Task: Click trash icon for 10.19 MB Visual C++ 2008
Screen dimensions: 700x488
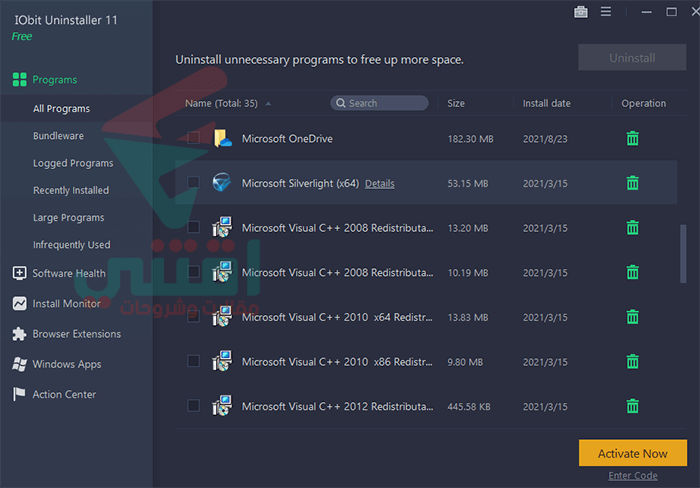Action: (x=633, y=272)
